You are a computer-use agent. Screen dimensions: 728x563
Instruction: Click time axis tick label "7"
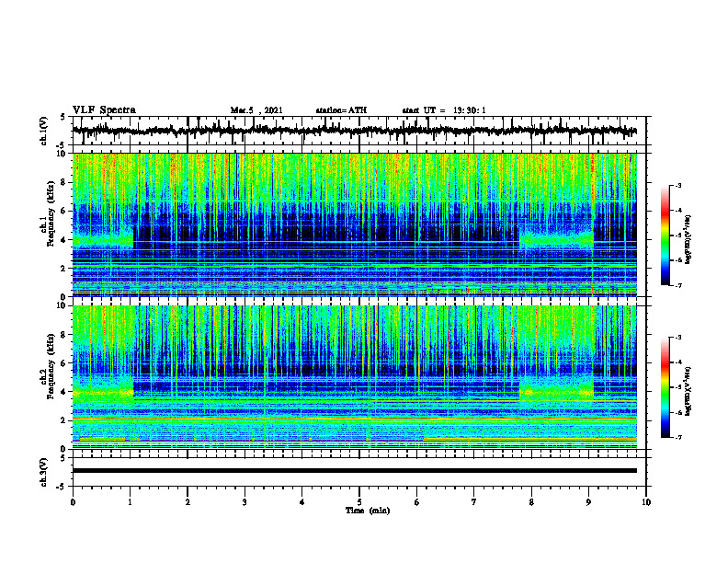pos(474,501)
